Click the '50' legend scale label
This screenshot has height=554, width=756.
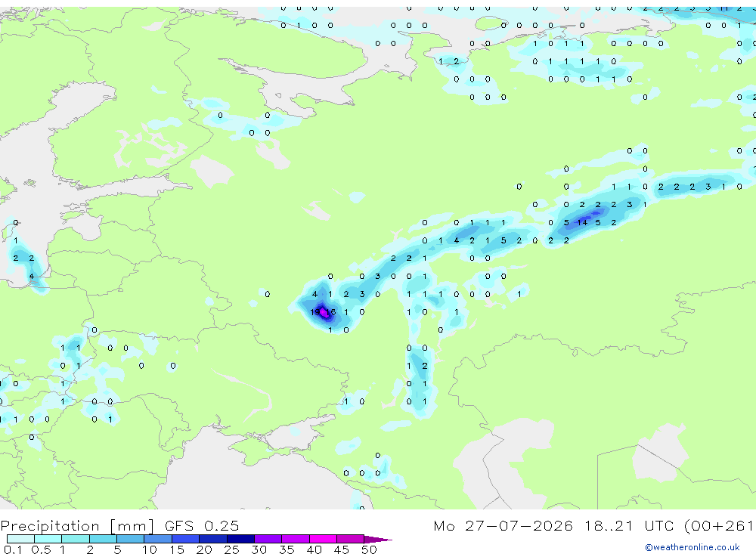[x=369, y=549]
